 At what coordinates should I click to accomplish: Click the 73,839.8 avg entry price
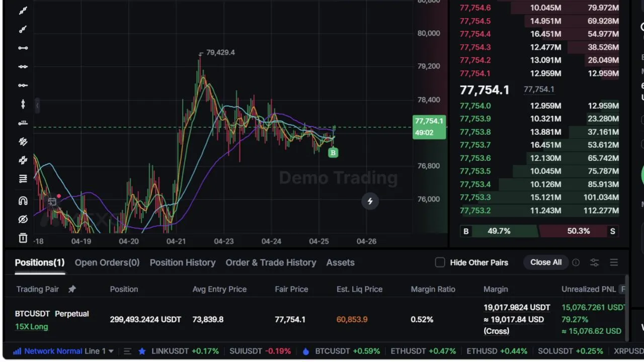(208, 319)
